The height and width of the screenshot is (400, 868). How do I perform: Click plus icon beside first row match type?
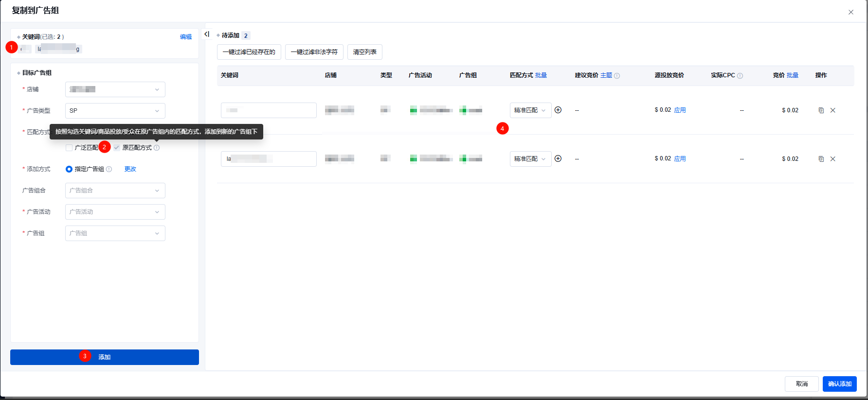558,110
